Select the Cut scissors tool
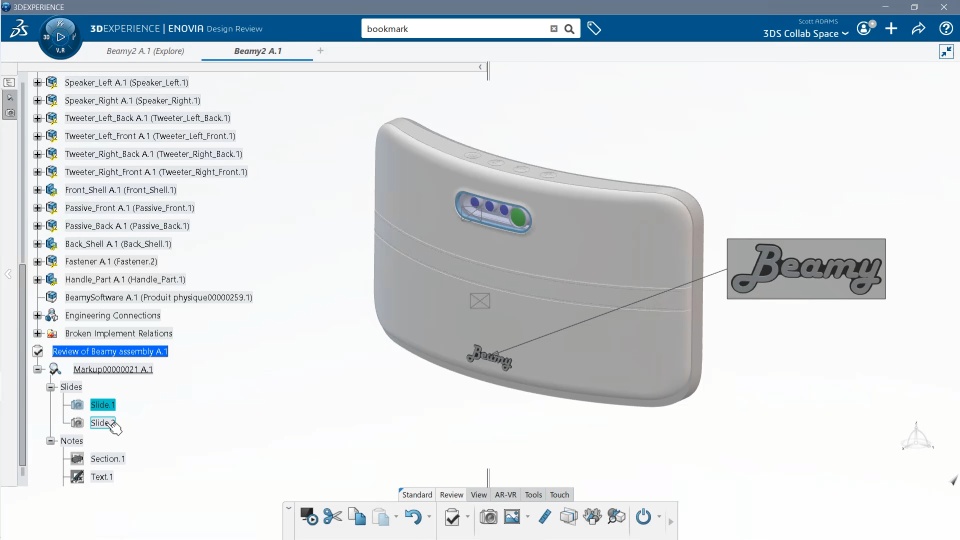960x540 pixels. coord(332,517)
